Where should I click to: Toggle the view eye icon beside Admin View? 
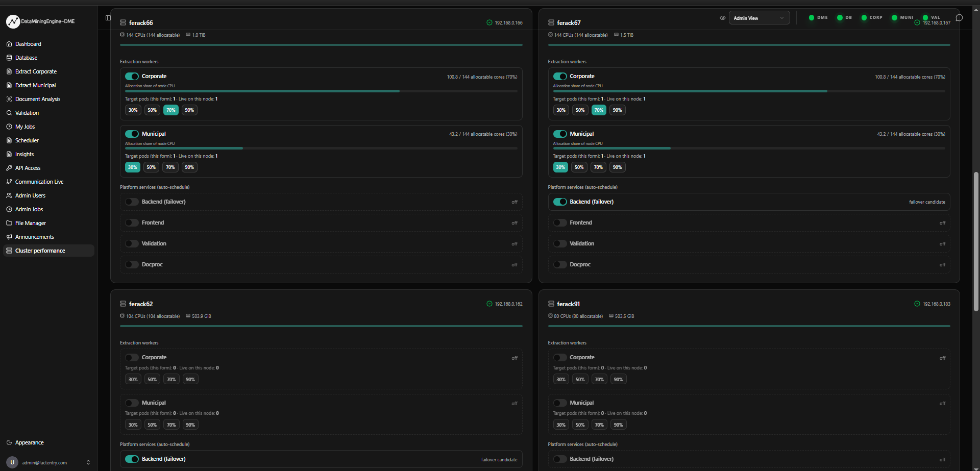coord(723,18)
